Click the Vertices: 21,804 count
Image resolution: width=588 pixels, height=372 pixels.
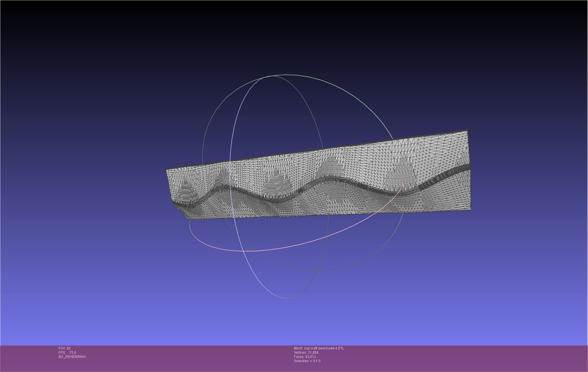[x=306, y=353]
